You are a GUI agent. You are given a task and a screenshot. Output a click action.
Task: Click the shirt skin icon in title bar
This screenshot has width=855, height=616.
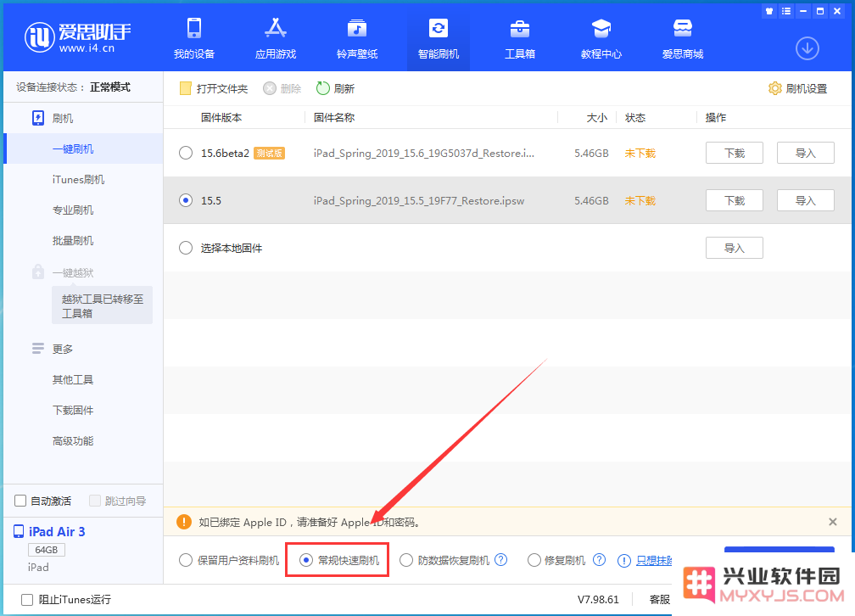(769, 11)
